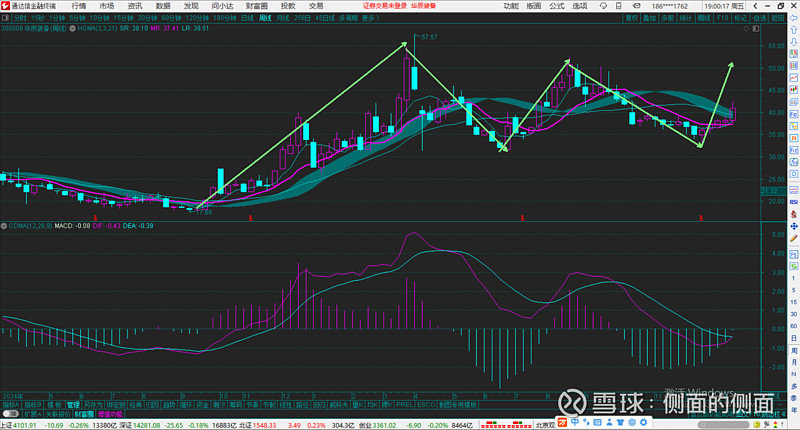
Task: Open the 行情 menu
Action: (x=79, y=6)
